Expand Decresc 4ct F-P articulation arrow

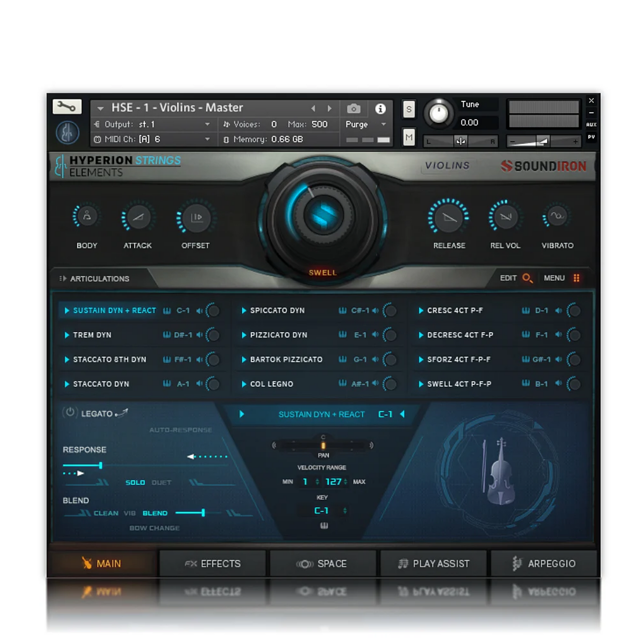point(421,335)
